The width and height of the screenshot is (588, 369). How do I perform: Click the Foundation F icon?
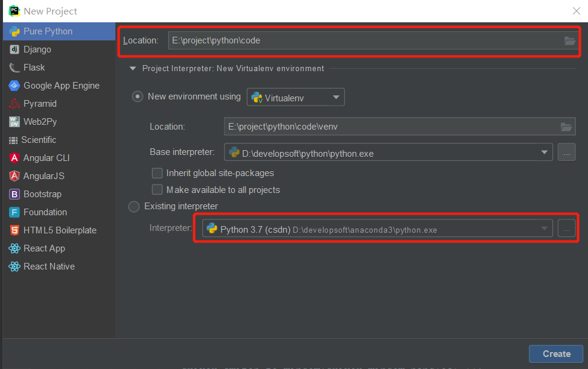[14, 212]
